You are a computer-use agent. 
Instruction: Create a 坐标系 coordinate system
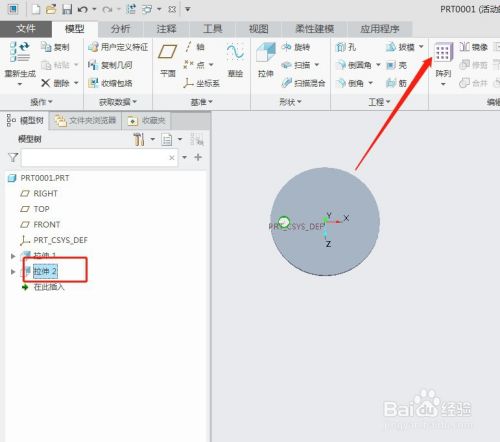point(201,83)
